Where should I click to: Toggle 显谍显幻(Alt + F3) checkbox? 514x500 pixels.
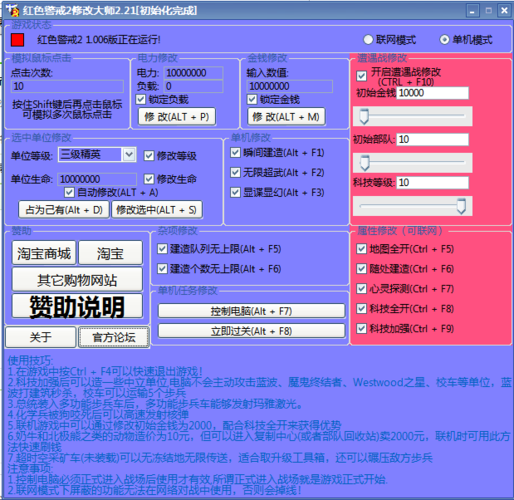[235, 192]
